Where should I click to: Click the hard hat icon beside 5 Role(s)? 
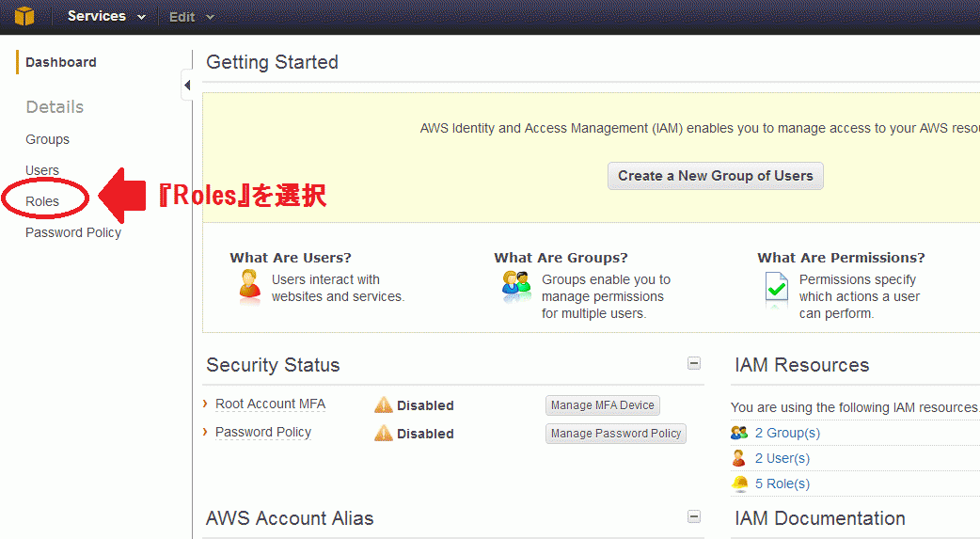(x=740, y=484)
